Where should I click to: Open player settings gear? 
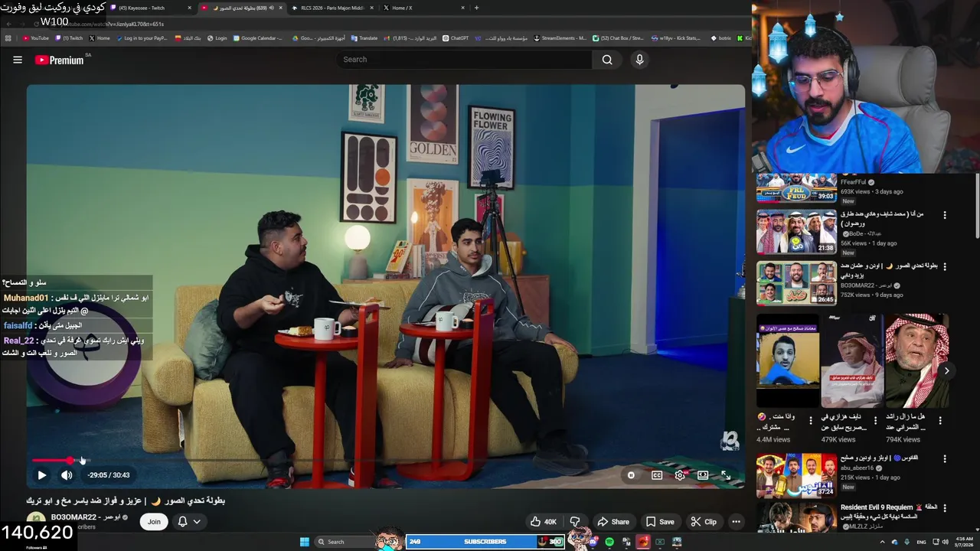680,475
